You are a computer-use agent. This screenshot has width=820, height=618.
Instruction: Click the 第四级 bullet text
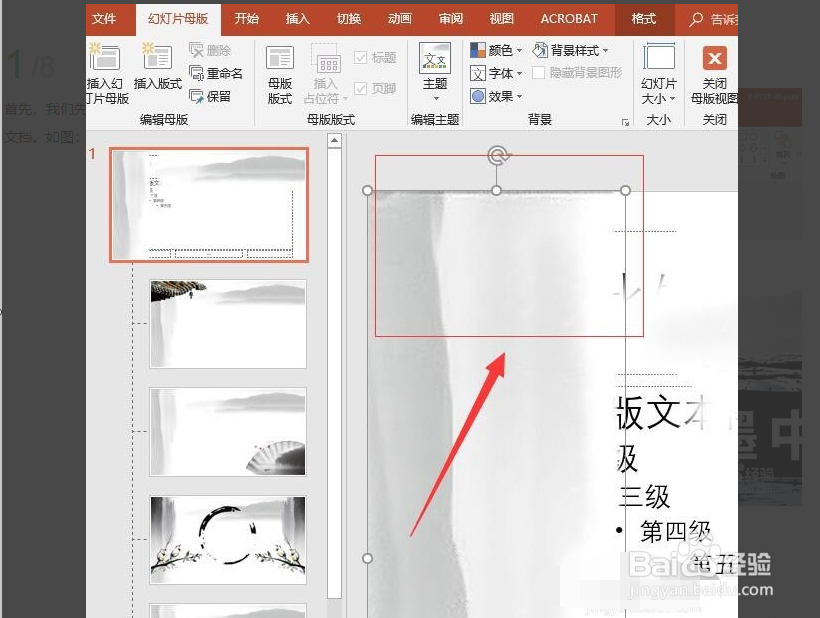pyautogui.click(x=676, y=532)
